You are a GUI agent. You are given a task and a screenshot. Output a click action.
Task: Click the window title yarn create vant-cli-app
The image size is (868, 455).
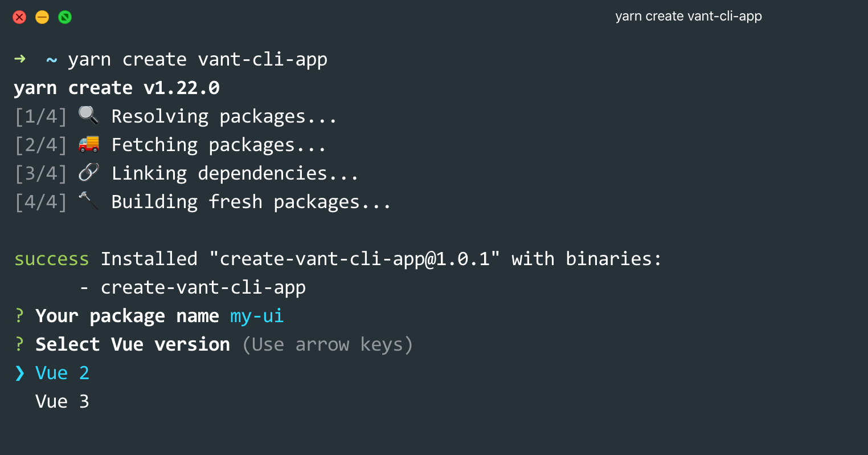(688, 17)
